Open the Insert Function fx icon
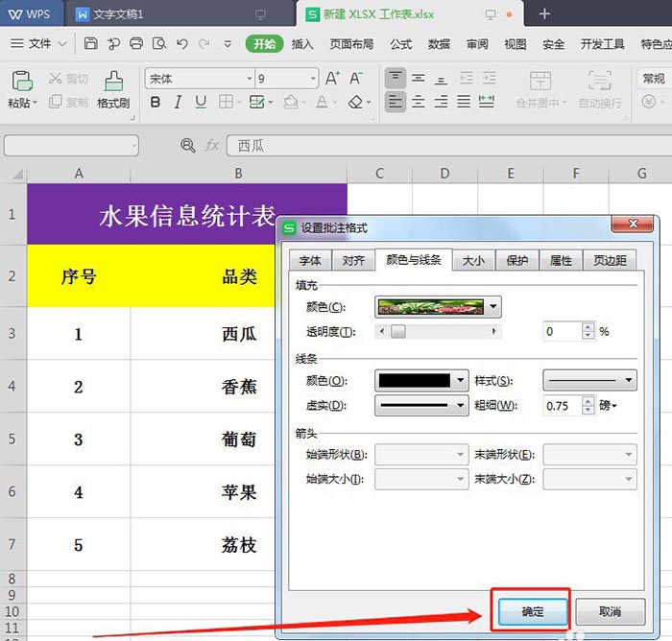The image size is (672, 641). click(x=212, y=146)
